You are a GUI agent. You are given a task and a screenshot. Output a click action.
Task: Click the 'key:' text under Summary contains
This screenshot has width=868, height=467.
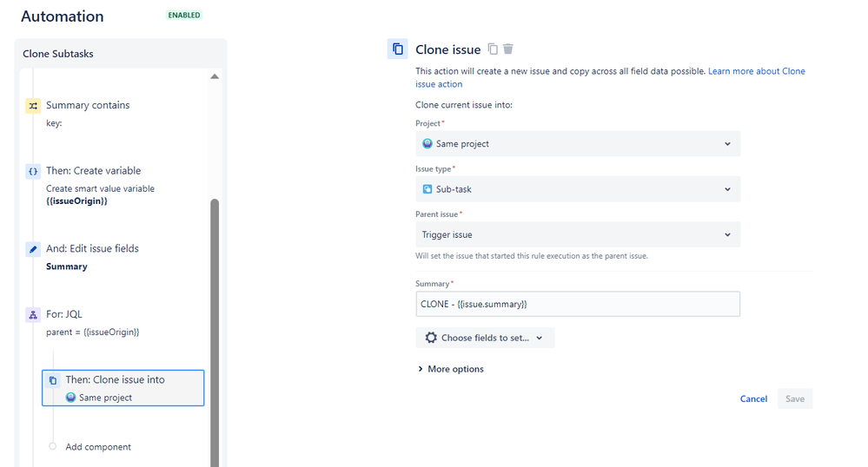tap(54, 123)
